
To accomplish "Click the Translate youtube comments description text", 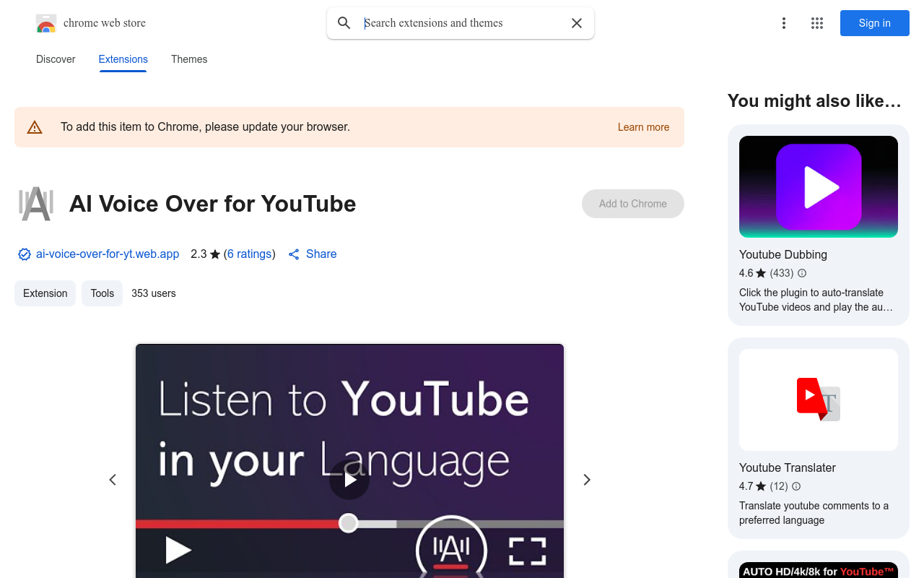I will coord(814,513).
